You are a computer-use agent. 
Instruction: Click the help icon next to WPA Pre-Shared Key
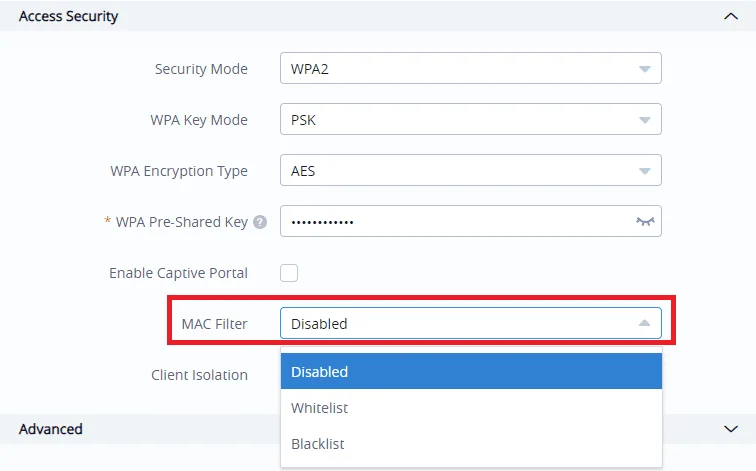260,222
